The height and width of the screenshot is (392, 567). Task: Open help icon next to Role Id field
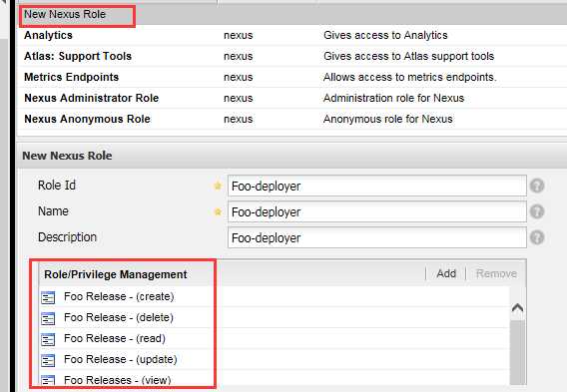click(x=537, y=186)
